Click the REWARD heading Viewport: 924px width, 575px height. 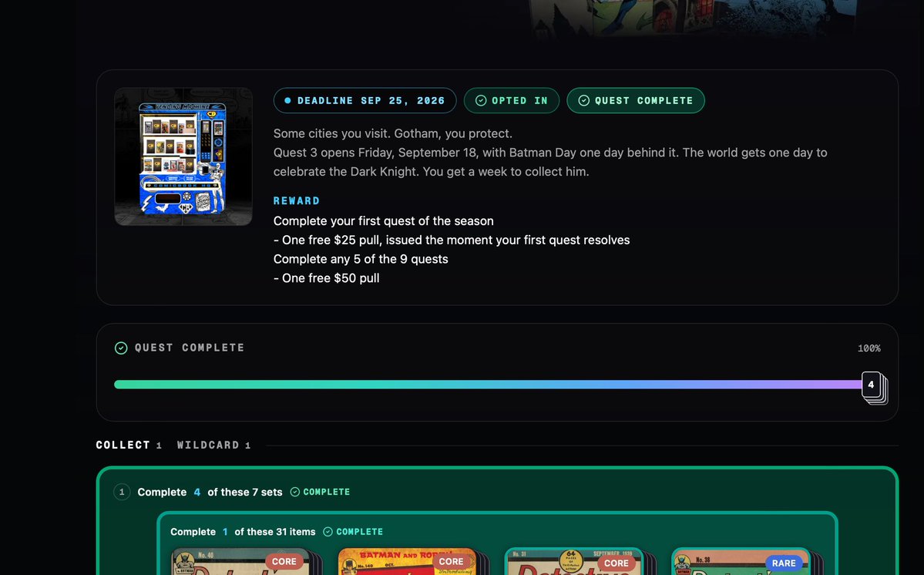coord(297,201)
